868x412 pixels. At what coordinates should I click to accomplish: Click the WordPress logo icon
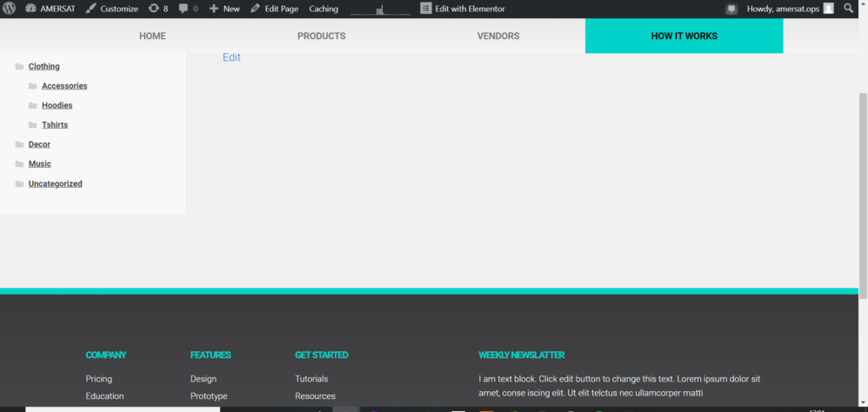9,9
